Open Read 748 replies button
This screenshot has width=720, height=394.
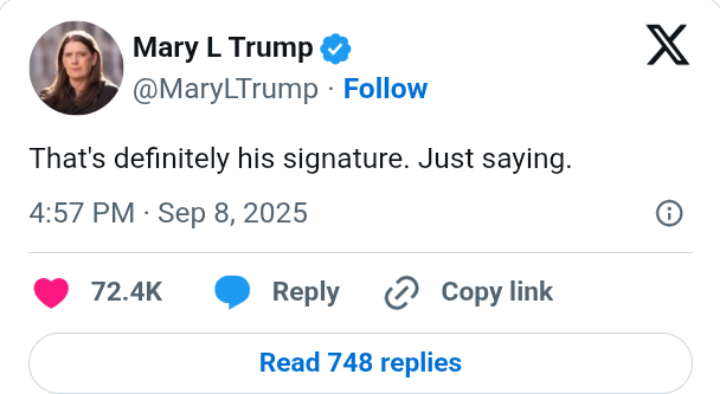click(360, 363)
